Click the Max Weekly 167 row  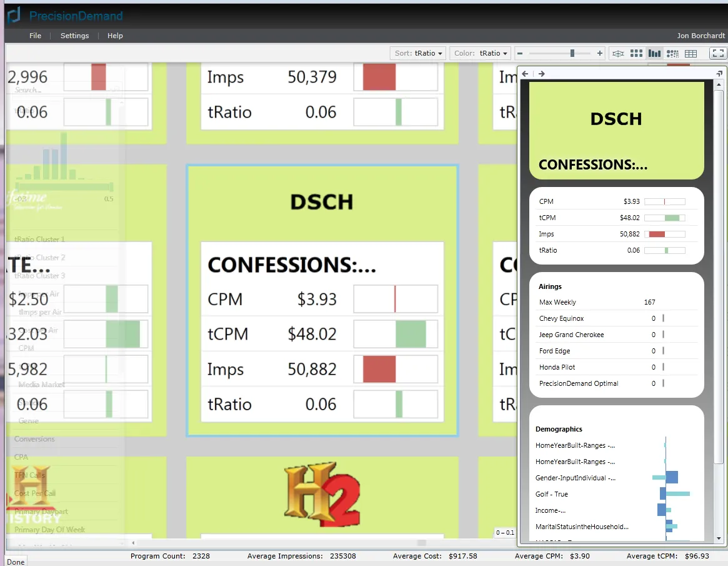(x=617, y=302)
